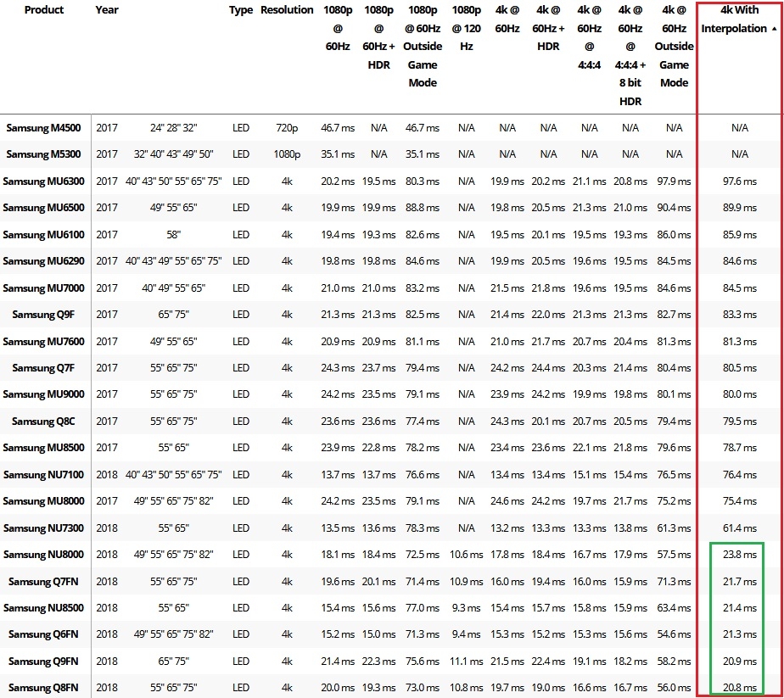Open the Samsung Q6FN product link

click(43, 635)
